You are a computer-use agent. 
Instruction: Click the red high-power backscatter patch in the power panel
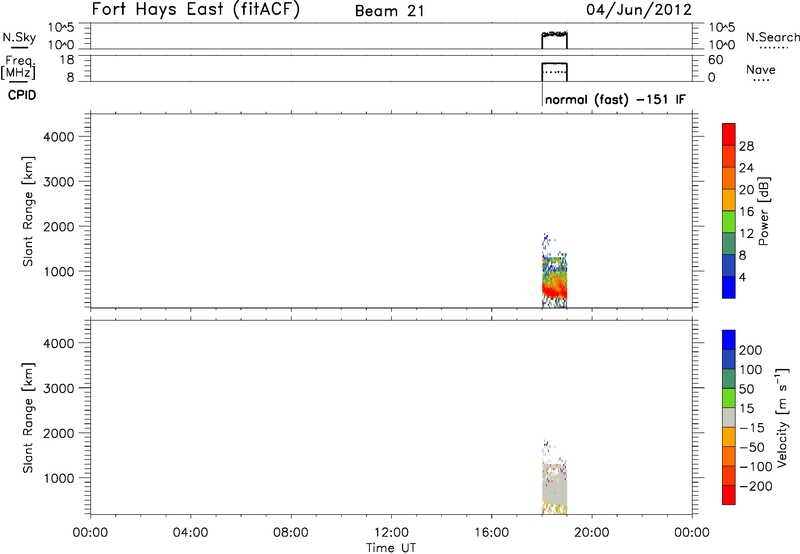click(x=554, y=291)
